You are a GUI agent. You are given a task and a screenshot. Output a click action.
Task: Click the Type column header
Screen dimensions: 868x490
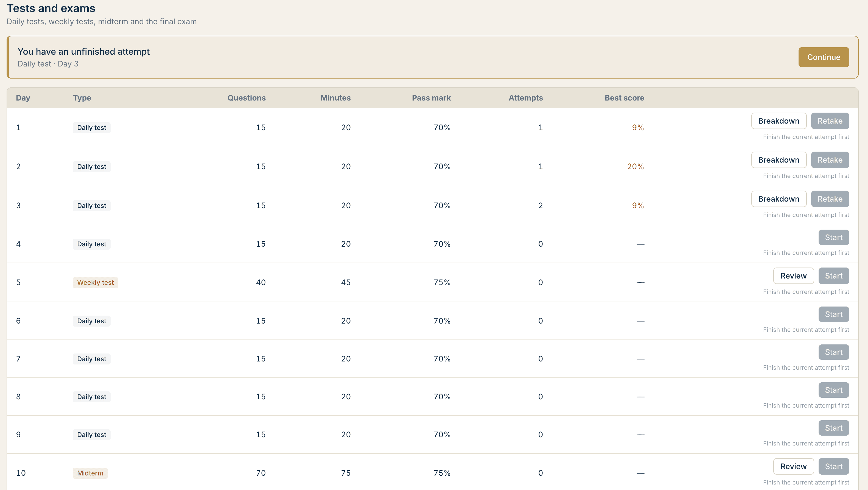pyautogui.click(x=82, y=98)
